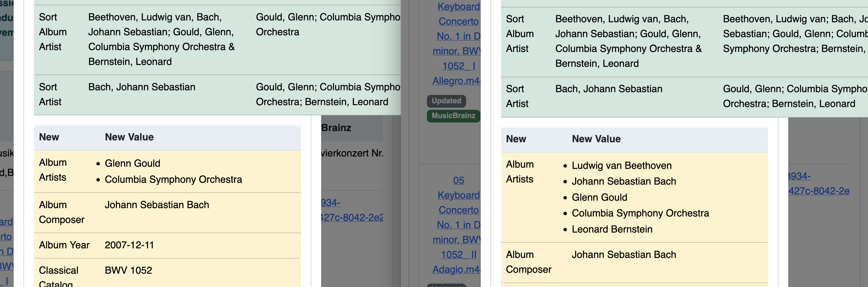Click Album Composer value in the right popup

[624, 254]
